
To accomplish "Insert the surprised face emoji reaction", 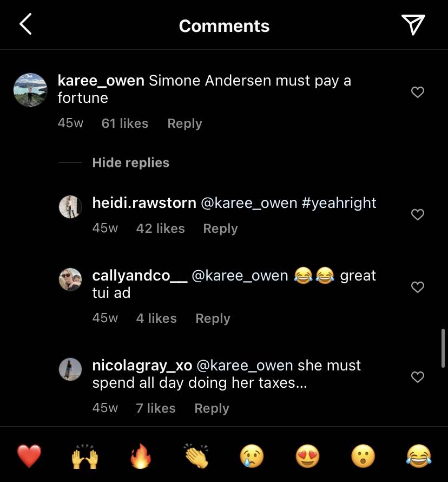I will coord(363,456).
